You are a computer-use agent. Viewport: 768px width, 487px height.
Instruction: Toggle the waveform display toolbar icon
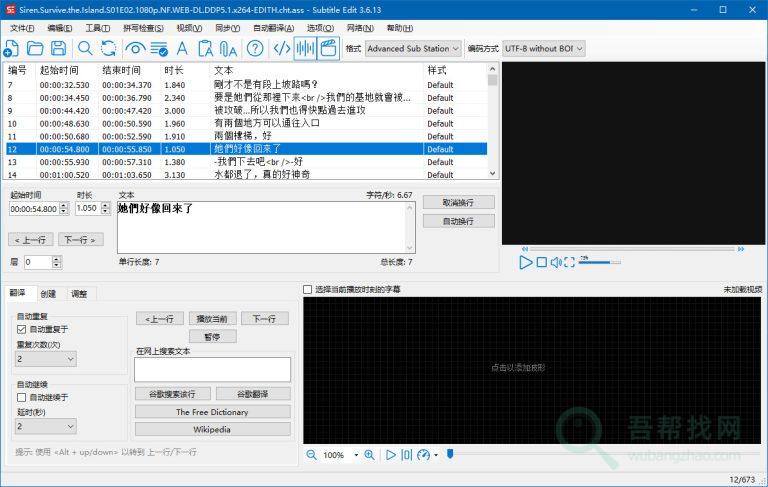pos(305,48)
